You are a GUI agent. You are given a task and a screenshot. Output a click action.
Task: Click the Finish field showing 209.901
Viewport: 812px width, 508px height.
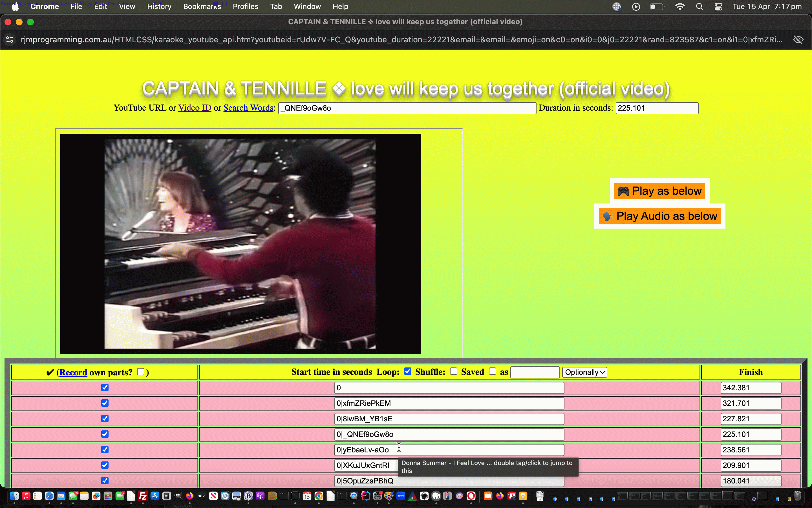pos(751,465)
